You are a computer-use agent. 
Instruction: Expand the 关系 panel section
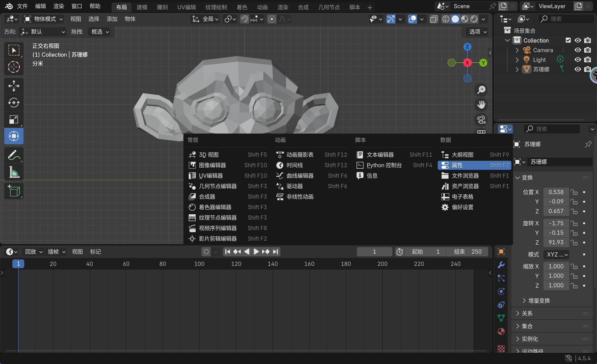pos(527,313)
